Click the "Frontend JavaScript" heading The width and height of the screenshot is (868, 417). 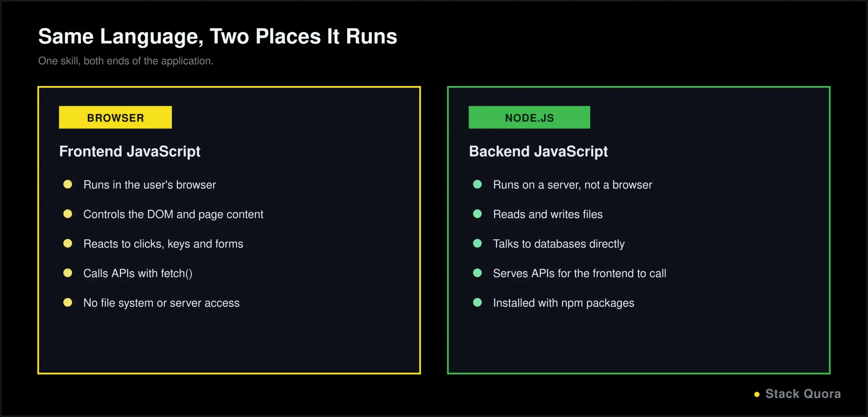pyautogui.click(x=130, y=151)
